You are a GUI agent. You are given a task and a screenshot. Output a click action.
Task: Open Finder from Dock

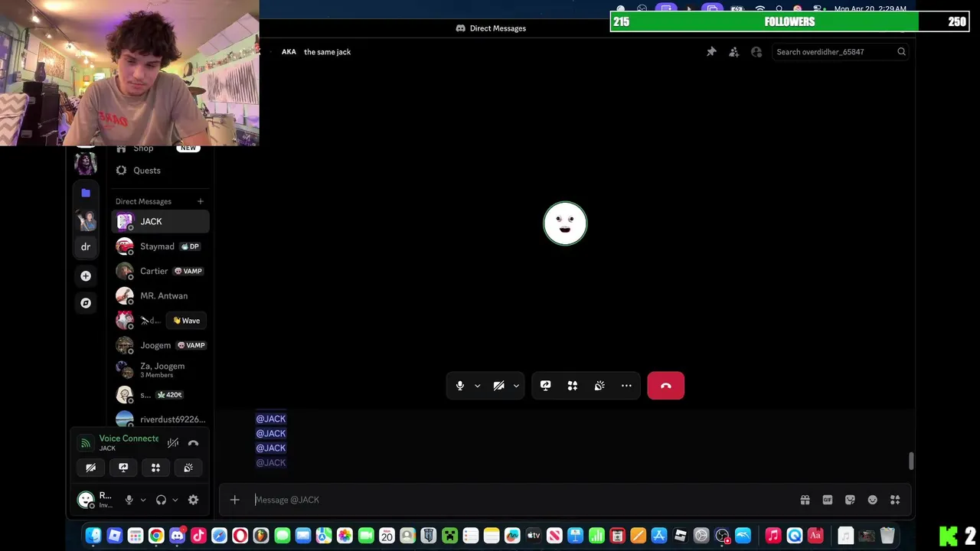93,536
